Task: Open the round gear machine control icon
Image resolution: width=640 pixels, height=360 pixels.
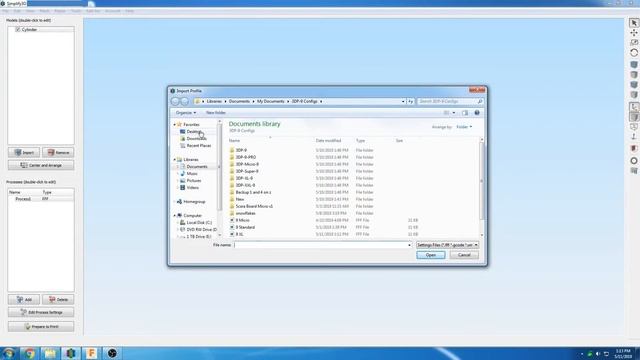Action: (634, 160)
